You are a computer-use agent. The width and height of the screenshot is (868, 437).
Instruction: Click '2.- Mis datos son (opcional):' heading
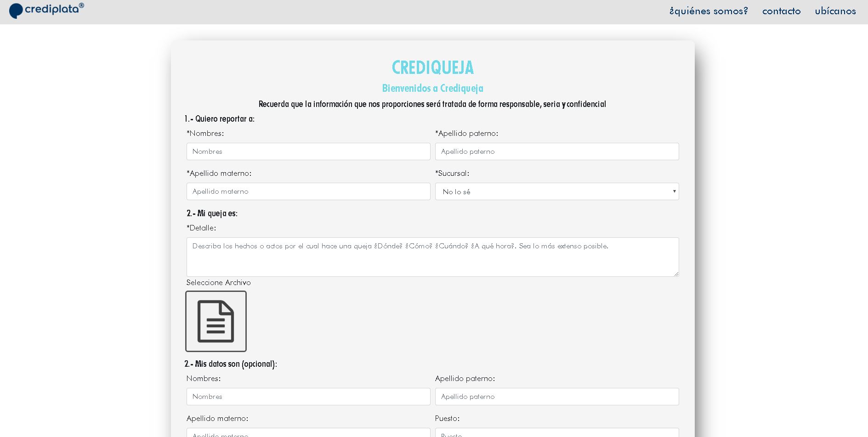tap(231, 364)
